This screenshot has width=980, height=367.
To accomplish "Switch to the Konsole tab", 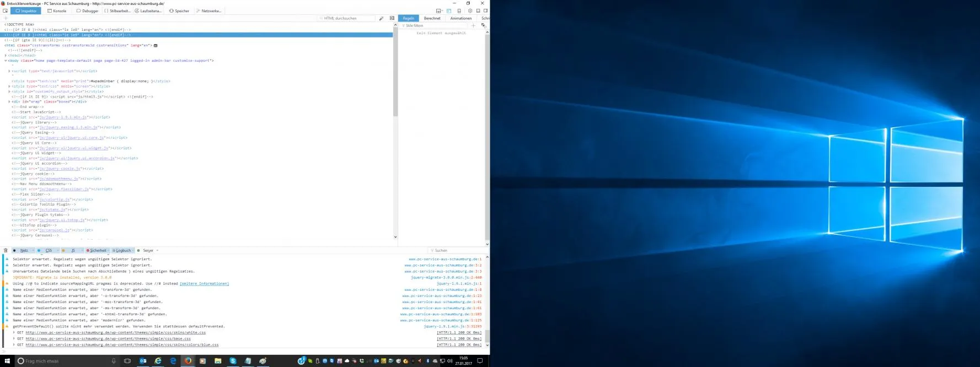I will click(57, 11).
